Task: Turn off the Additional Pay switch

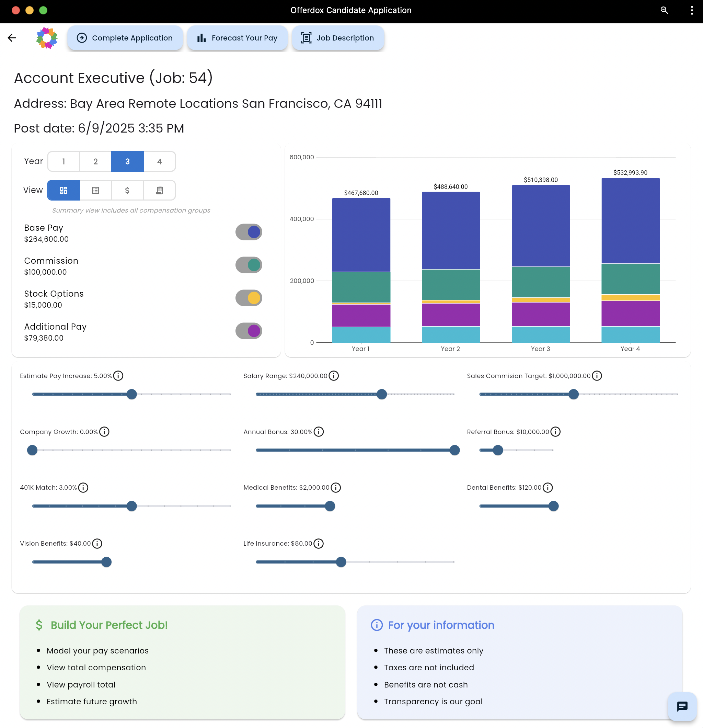Action: click(249, 331)
